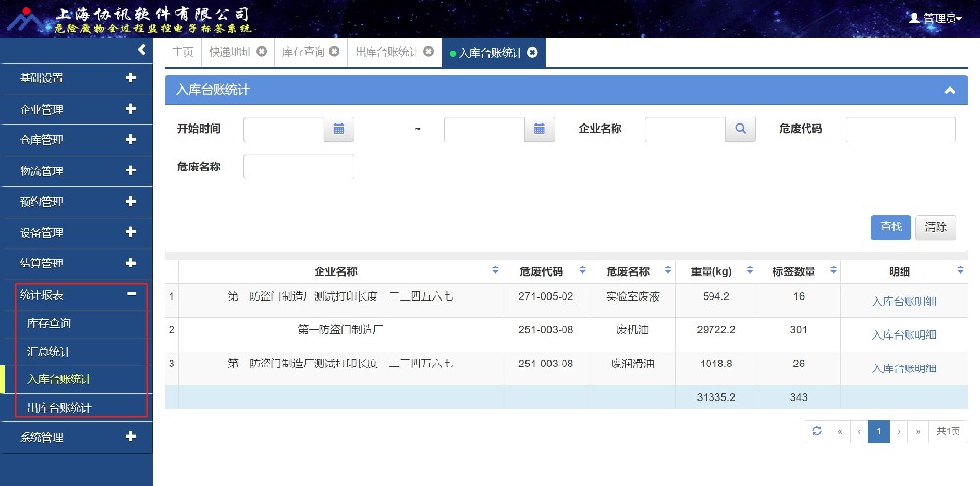Go to the first page («)
Image resolution: width=980 pixels, height=486 pixels.
coord(840,432)
